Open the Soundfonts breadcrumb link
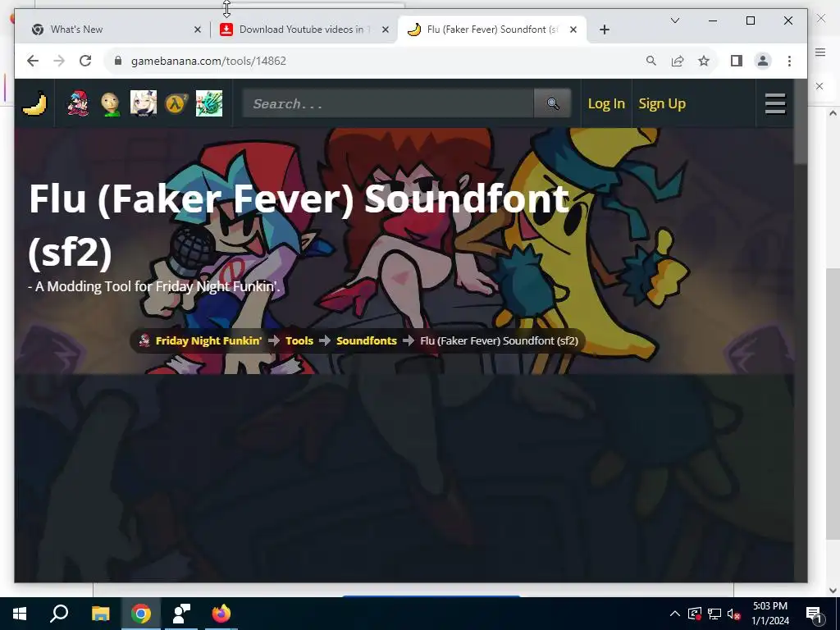Image resolution: width=840 pixels, height=630 pixels. click(367, 340)
